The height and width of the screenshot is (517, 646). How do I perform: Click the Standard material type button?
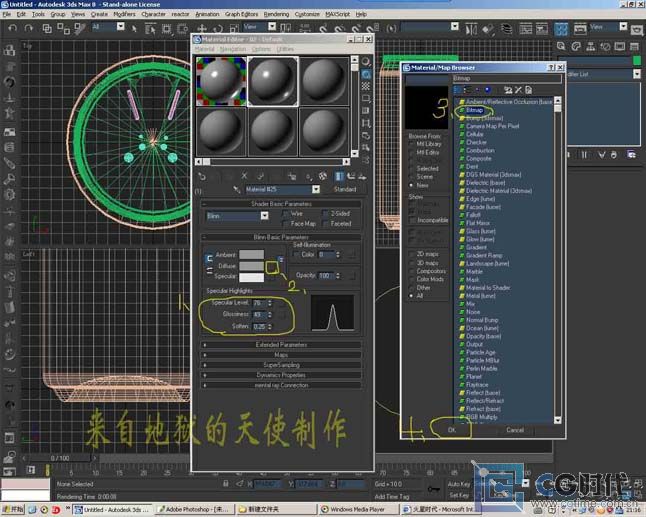(x=345, y=189)
